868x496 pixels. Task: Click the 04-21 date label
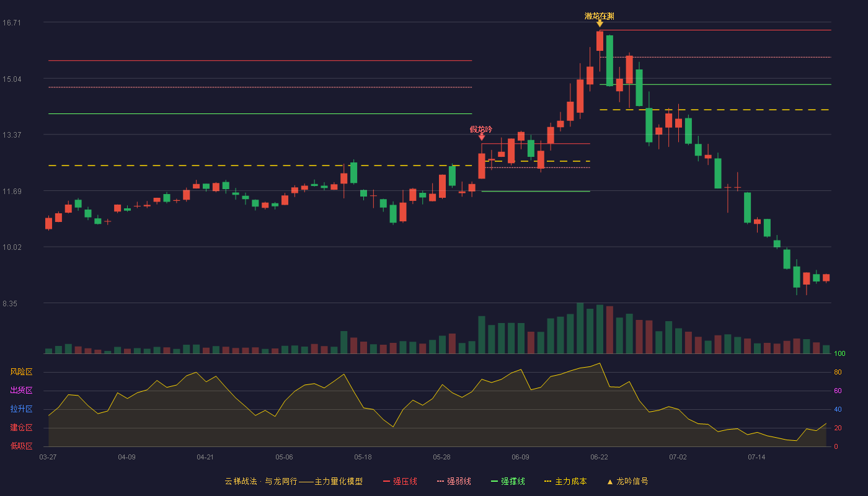205,457
